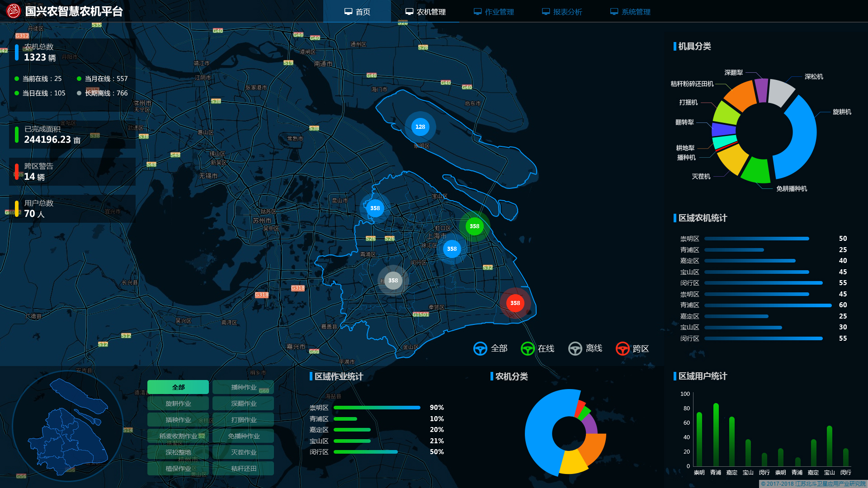Click the 128 cluster marker on Chongming
Viewport: 868px width, 488px height.
coord(420,127)
